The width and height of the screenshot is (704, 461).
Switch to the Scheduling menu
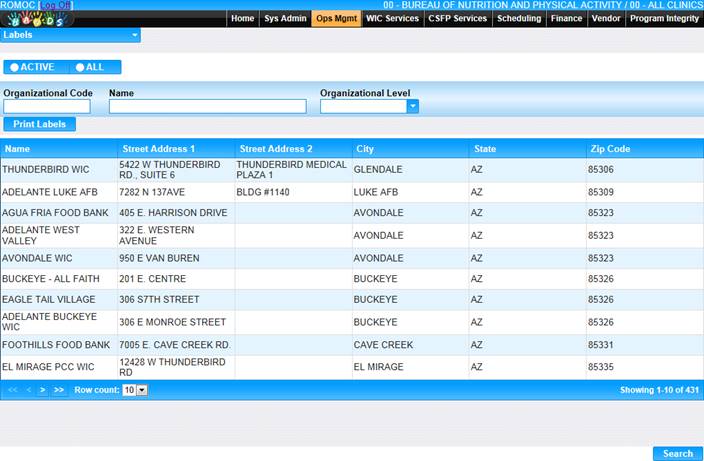point(519,18)
